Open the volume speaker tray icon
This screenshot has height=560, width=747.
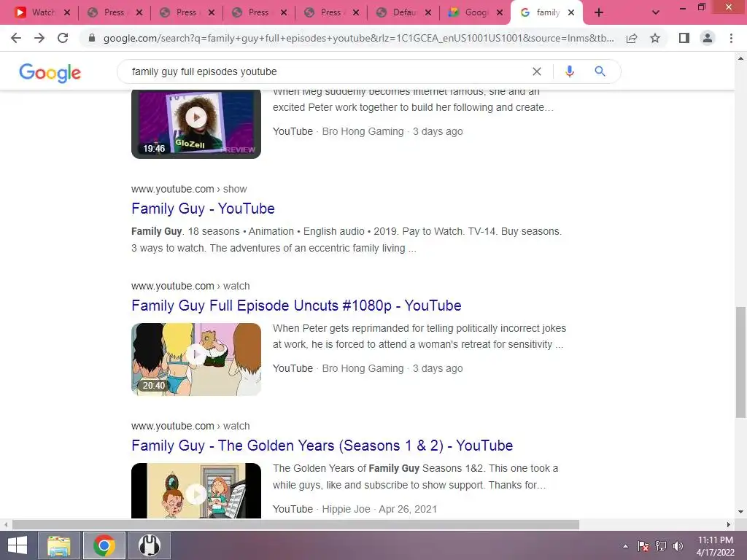pyautogui.click(x=678, y=546)
